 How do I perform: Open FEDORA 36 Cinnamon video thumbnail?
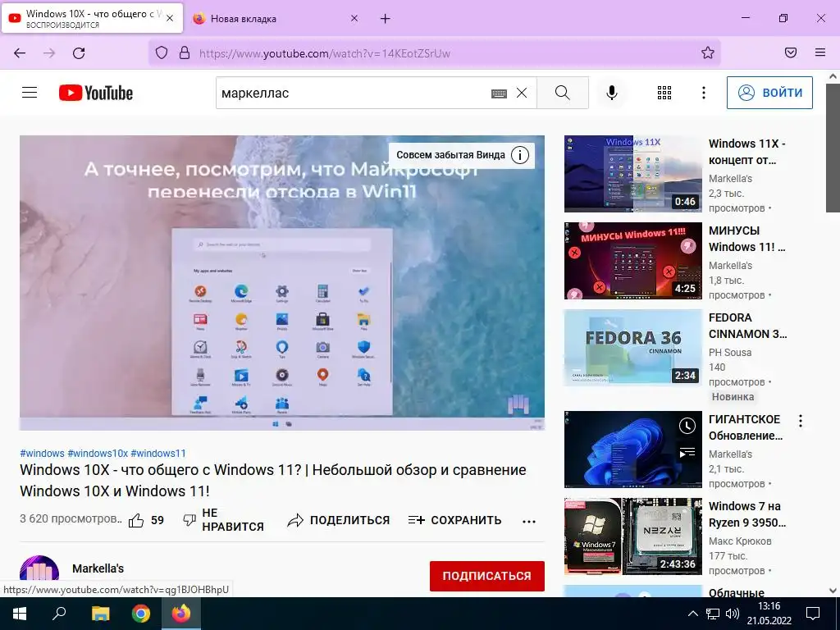pos(632,348)
